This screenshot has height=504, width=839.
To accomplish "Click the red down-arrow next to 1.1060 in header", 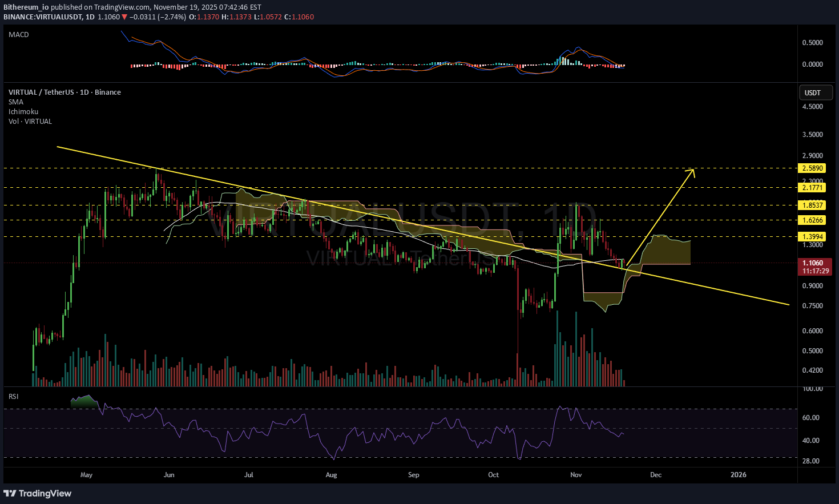I will click(x=124, y=17).
